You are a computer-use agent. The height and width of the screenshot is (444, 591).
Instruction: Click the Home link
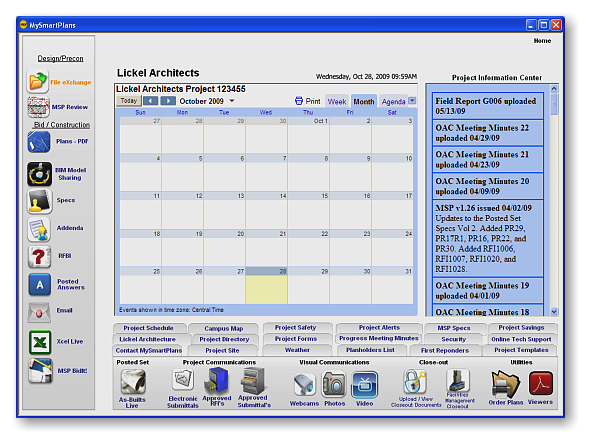coord(542,41)
